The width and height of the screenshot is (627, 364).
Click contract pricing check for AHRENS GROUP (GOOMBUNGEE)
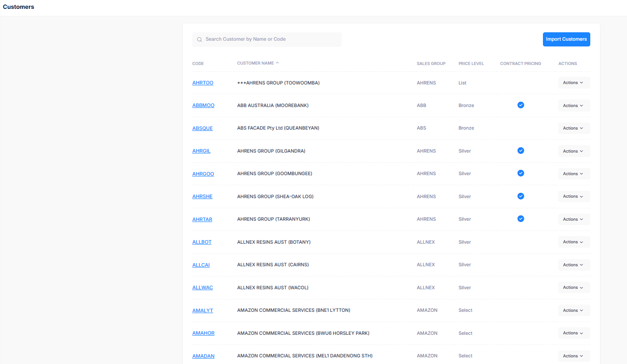[521, 173]
